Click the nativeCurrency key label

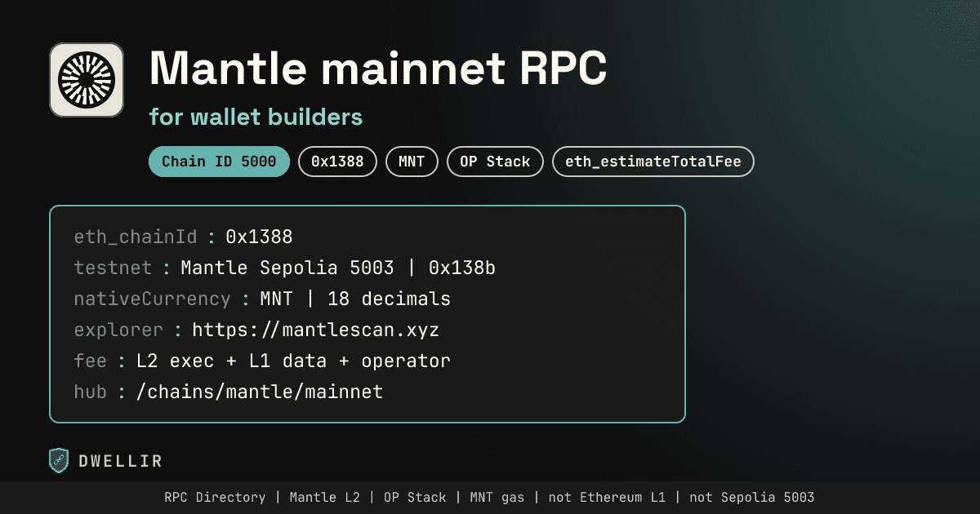tap(152, 299)
